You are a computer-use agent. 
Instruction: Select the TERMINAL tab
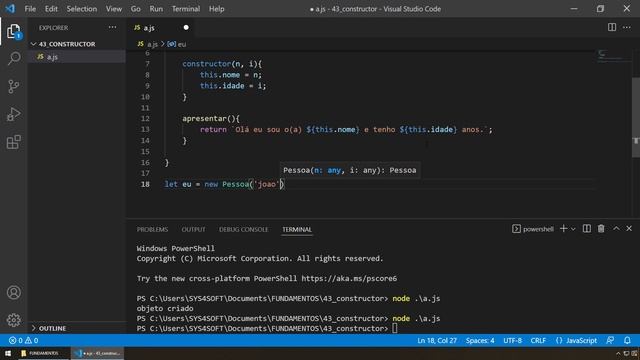click(297, 229)
